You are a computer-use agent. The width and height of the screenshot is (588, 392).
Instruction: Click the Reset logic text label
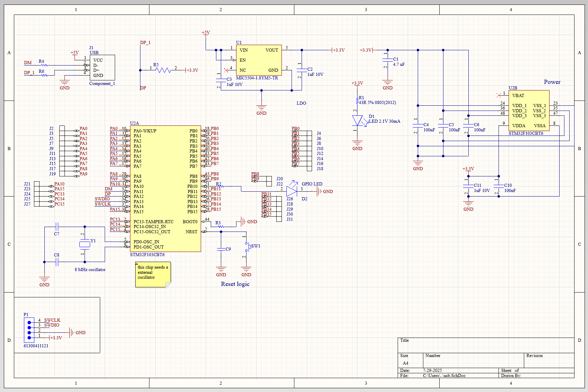click(235, 284)
